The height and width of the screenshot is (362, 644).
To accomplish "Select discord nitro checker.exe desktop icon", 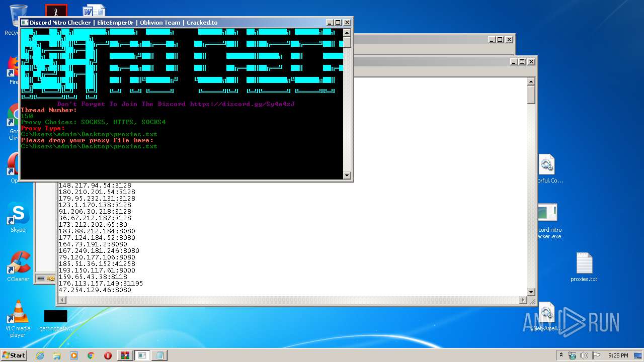I will click(x=547, y=221).
